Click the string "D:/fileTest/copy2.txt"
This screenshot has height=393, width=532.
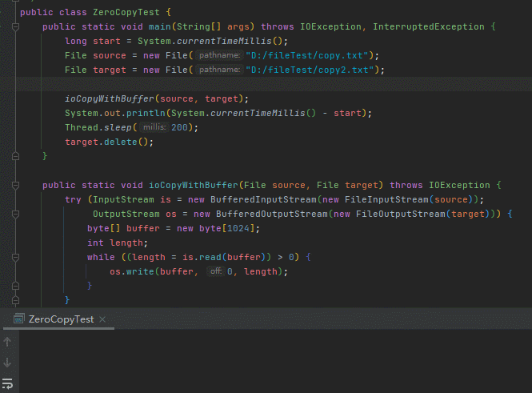click(x=310, y=70)
